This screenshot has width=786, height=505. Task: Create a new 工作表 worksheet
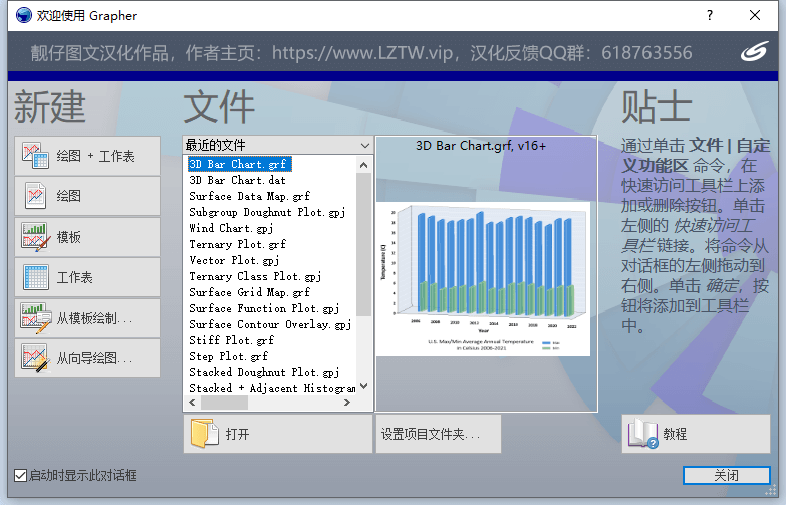[x=88, y=277]
